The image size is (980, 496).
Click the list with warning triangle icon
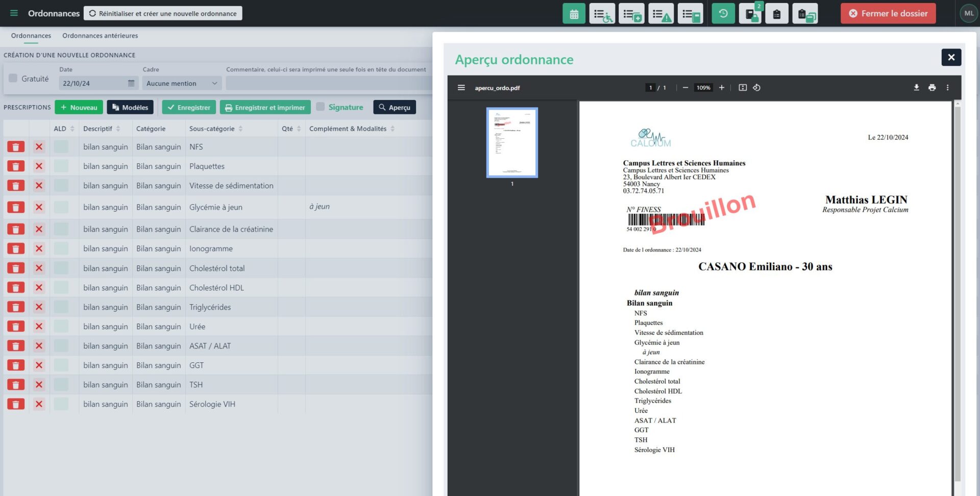pos(661,14)
